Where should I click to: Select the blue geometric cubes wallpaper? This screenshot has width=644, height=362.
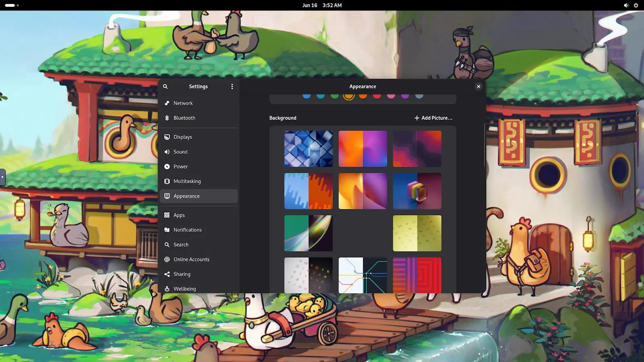click(x=309, y=149)
